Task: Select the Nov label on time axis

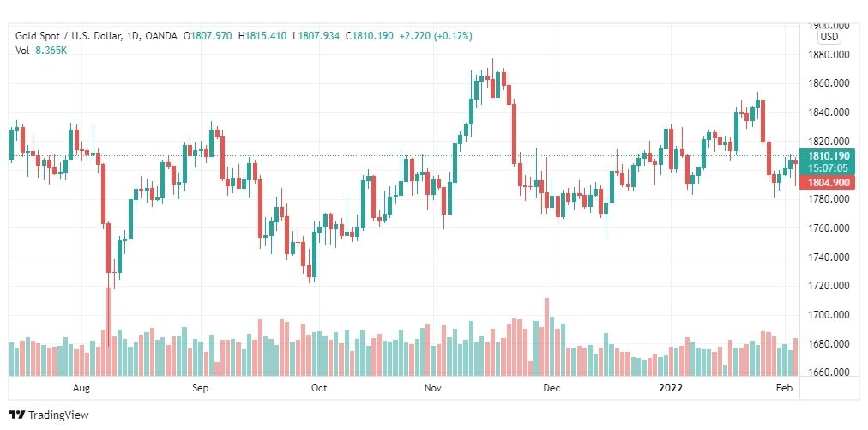Action: coord(433,388)
